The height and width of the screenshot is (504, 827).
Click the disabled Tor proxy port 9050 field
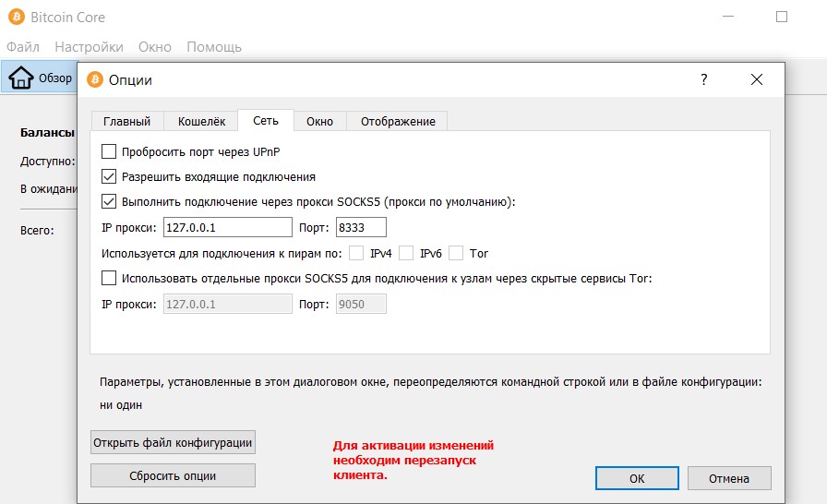point(361,305)
